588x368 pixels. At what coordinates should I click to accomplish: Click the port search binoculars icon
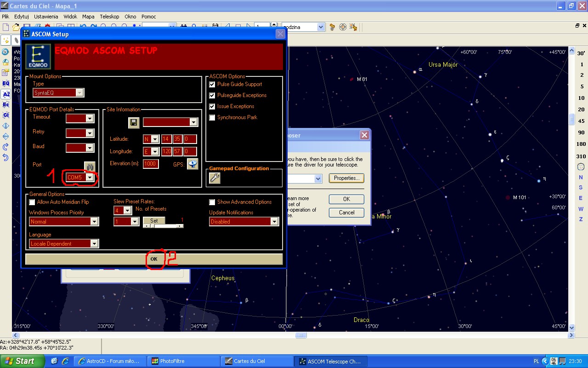(90, 166)
